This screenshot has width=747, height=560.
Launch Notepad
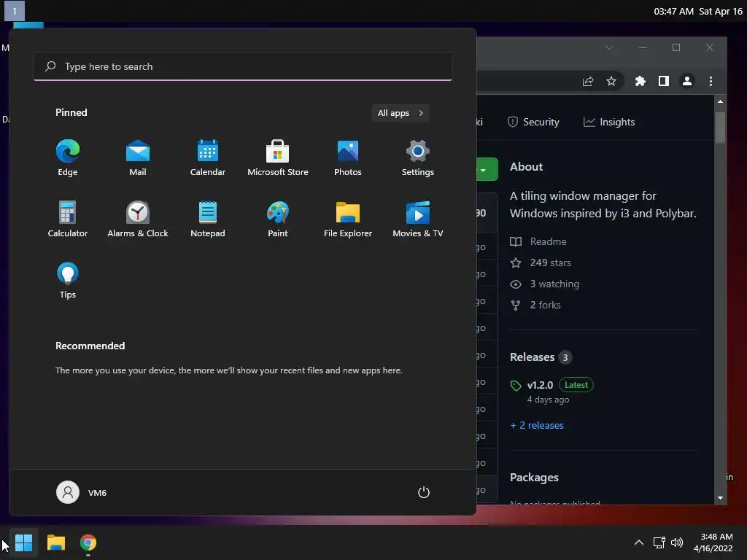click(208, 219)
